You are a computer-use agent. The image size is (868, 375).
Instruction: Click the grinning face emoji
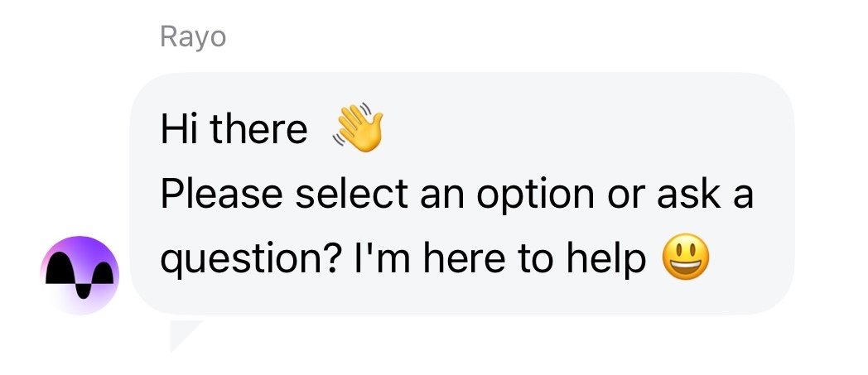686,260
